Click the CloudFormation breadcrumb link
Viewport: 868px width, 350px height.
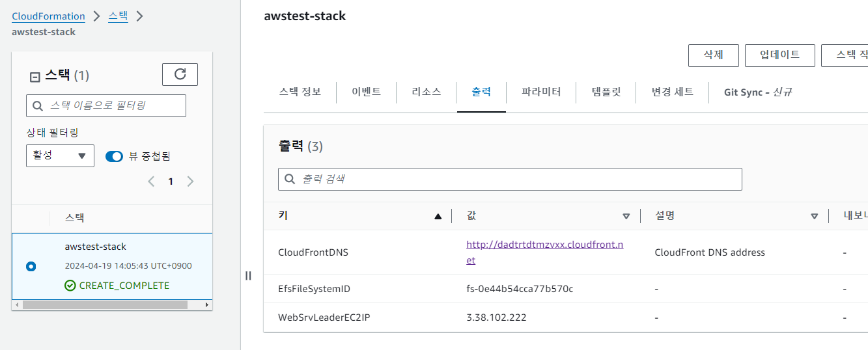pos(48,16)
